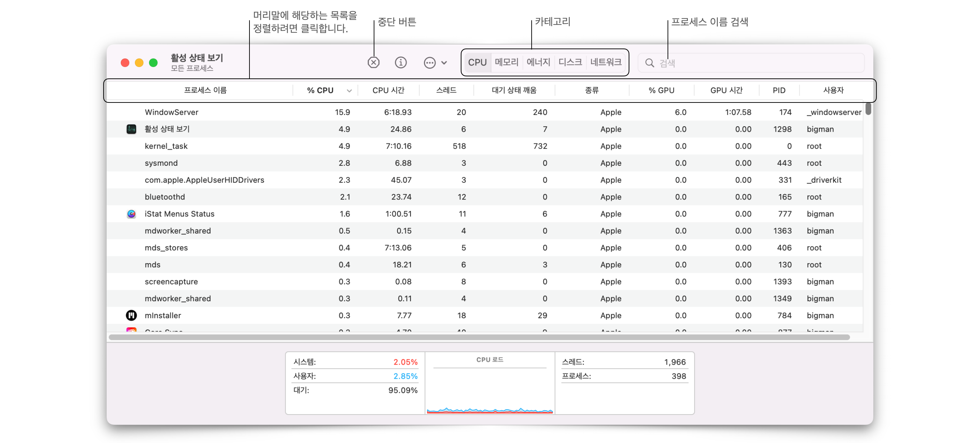Sort by the 프로세스 이름 column header
980x443 pixels.
[205, 90]
